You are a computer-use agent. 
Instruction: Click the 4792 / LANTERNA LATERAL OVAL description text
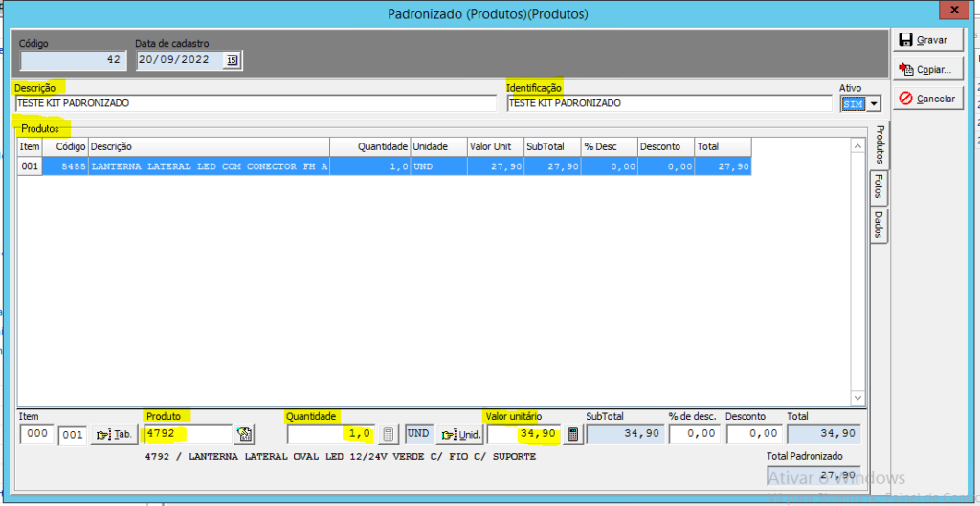coord(340,457)
